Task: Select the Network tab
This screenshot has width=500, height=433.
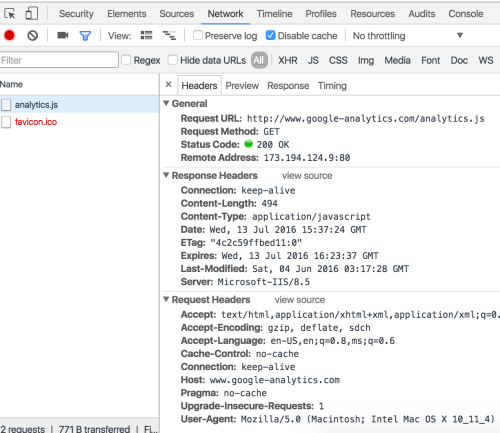Action: coord(225,14)
